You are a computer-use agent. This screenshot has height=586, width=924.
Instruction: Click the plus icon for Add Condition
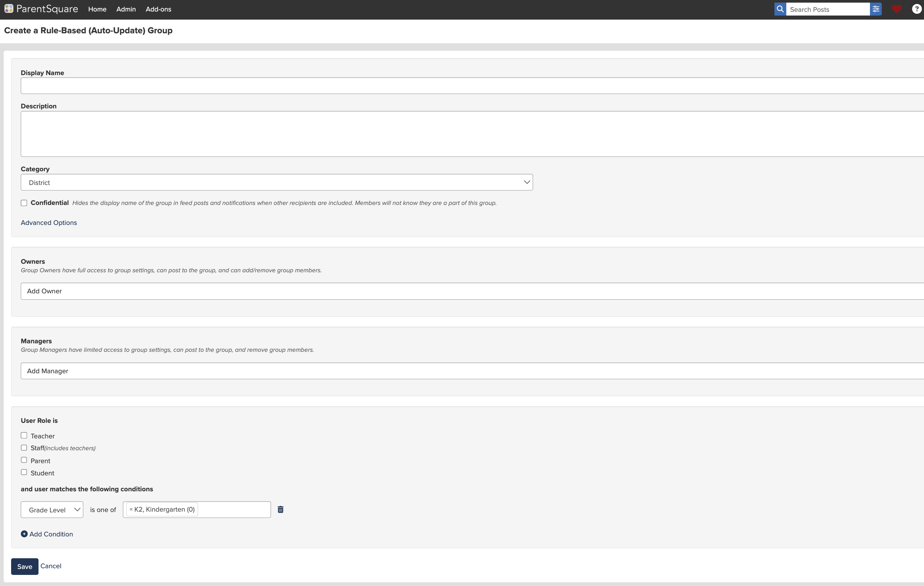coord(24,534)
